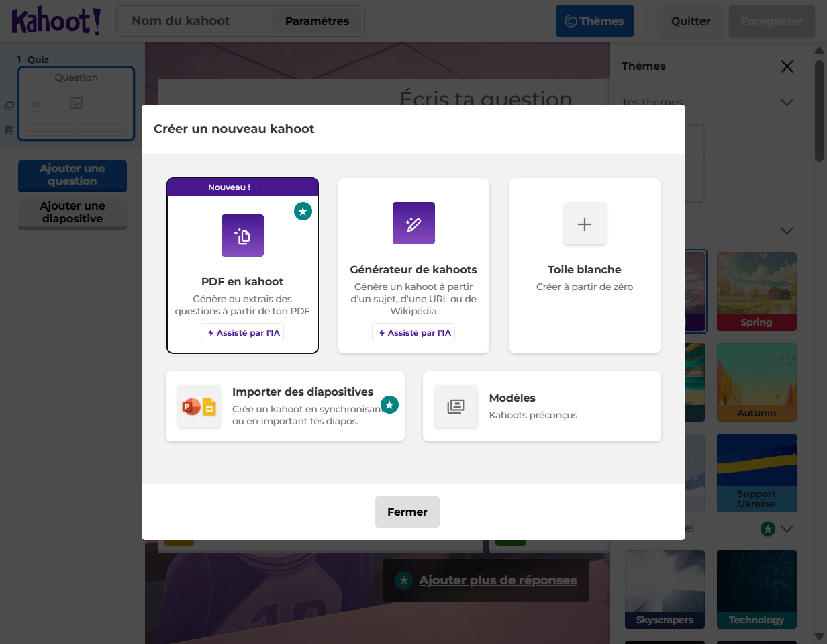The height and width of the screenshot is (644, 827).
Task: Expand the premium themes section chevron
Action: pyautogui.click(x=787, y=529)
